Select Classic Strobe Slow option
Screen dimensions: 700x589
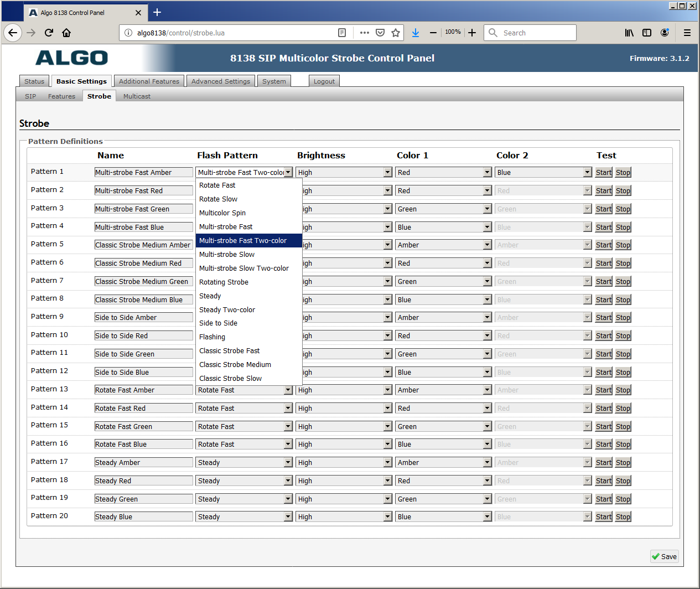(x=230, y=379)
